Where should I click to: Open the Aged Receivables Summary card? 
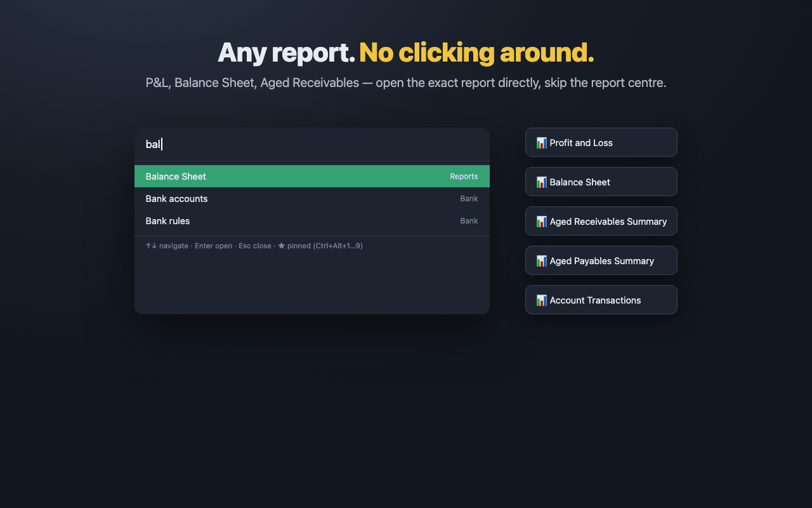click(x=601, y=221)
